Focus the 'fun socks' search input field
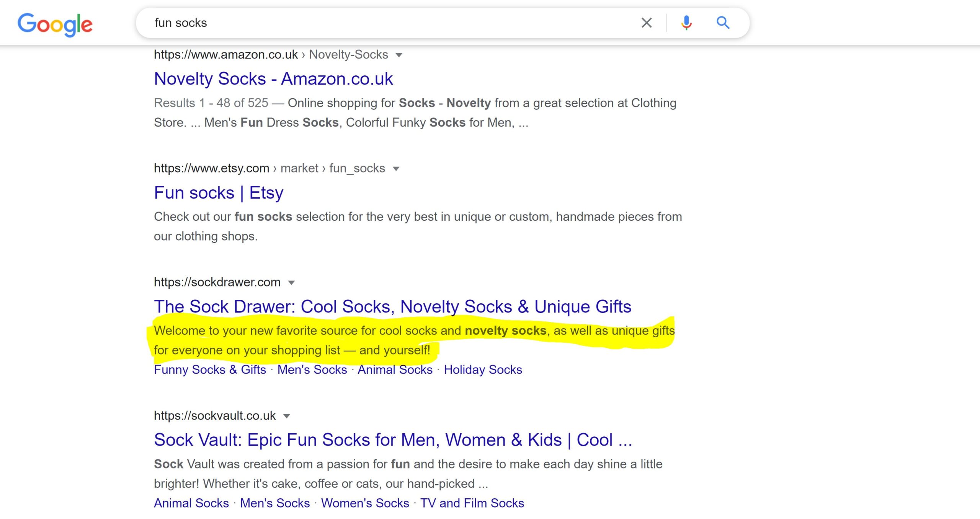The height and width of the screenshot is (519, 980). click(390, 23)
